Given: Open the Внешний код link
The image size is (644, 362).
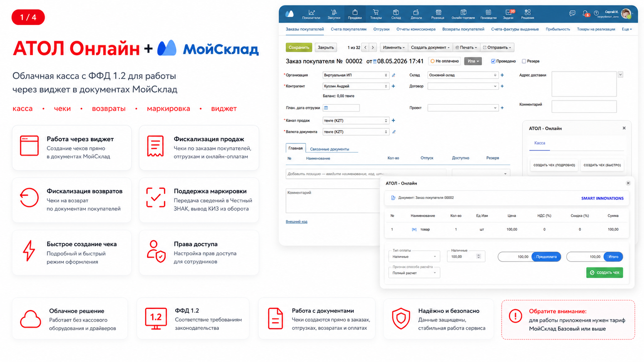Looking at the screenshot, I should click(x=297, y=222).
